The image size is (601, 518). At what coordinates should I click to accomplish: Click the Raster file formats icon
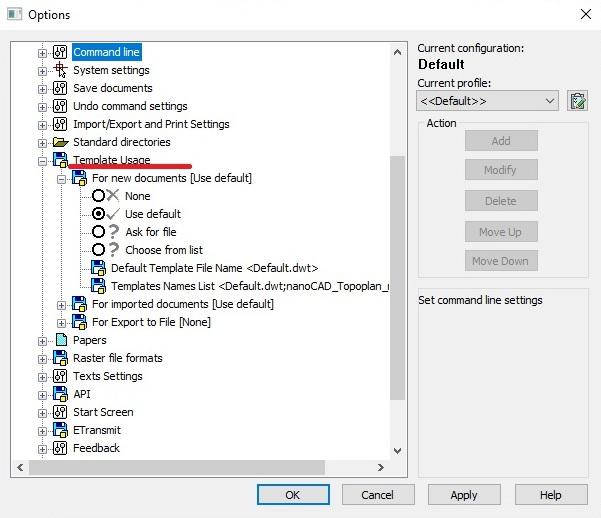click(60, 358)
